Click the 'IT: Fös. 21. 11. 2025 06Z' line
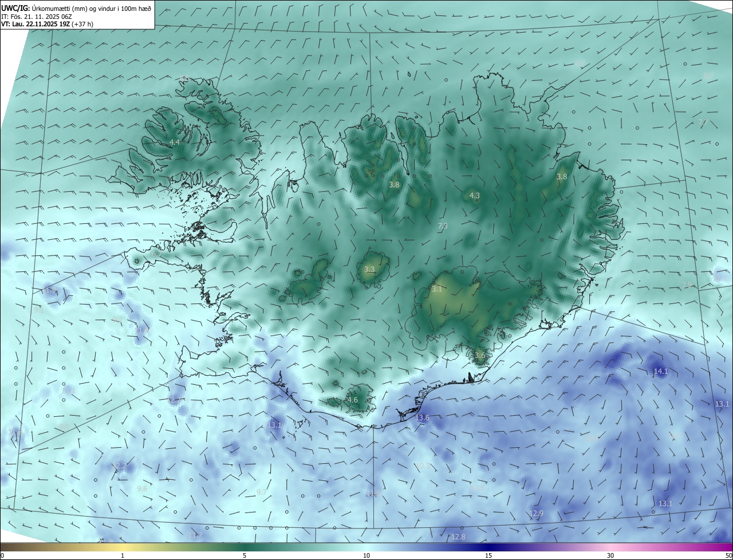Image resolution: width=733 pixels, height=560 pixels. (36, 17)
